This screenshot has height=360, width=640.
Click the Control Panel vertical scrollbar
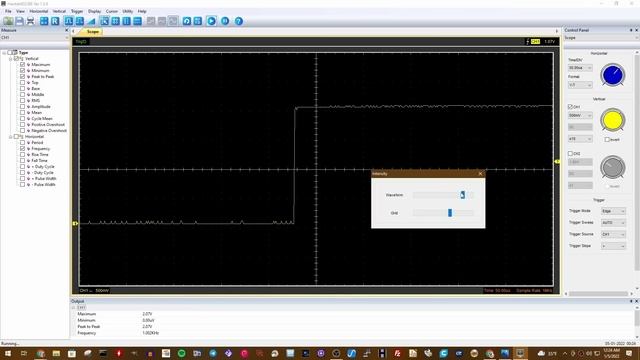click(637, 161)
